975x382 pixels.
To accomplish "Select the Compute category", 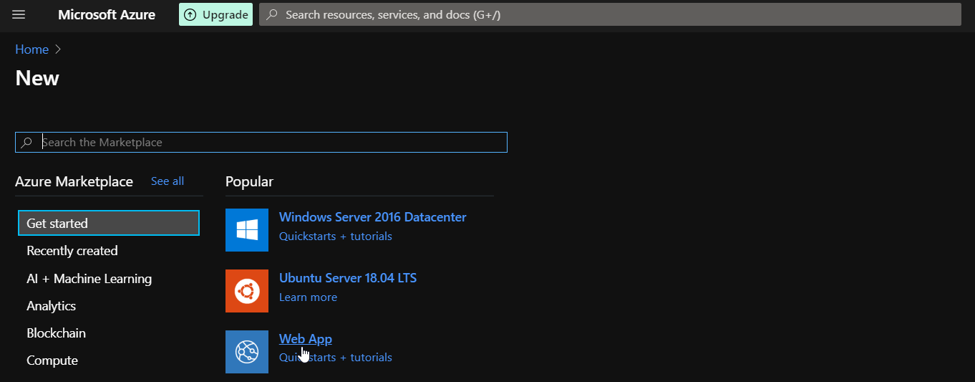I will click(52, 361).
